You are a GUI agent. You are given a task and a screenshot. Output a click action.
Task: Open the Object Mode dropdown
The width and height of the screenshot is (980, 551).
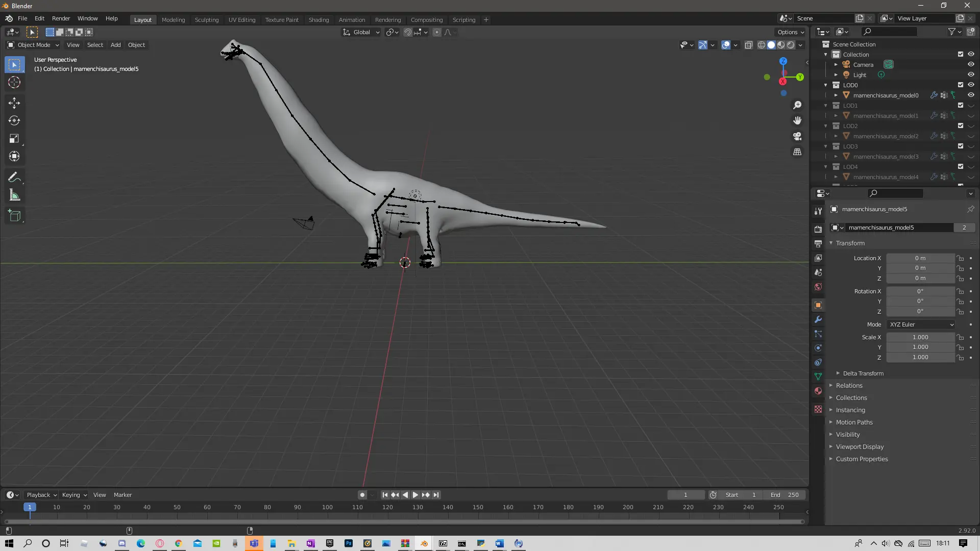coord(33,45)
